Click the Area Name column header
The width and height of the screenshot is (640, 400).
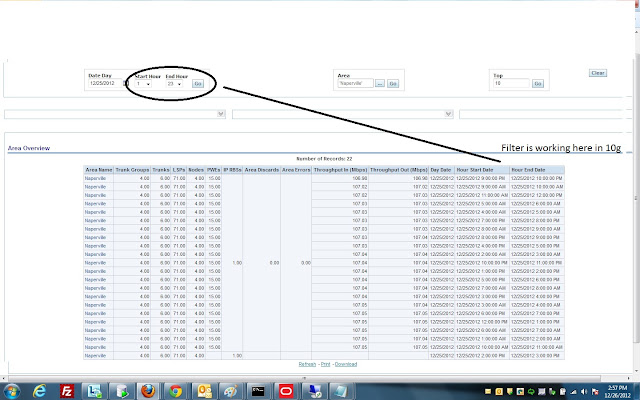99,170
